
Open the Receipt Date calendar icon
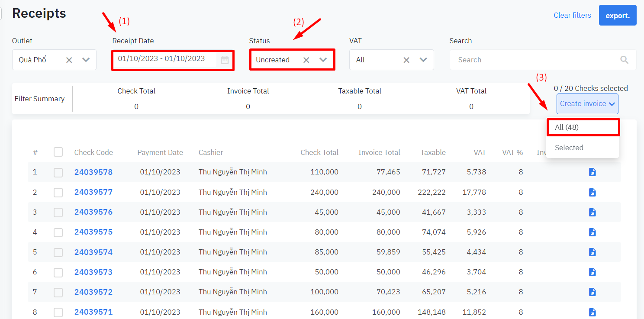click(x=225, y=60)
